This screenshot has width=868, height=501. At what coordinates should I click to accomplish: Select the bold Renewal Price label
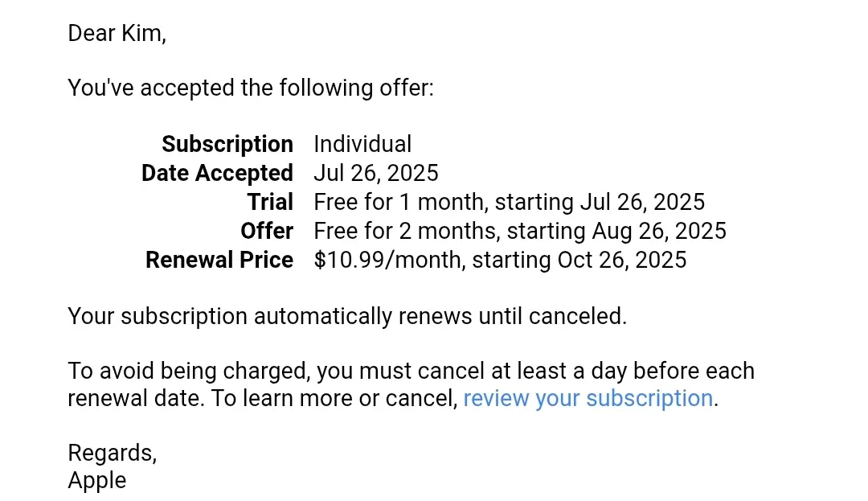click(219, 260)
